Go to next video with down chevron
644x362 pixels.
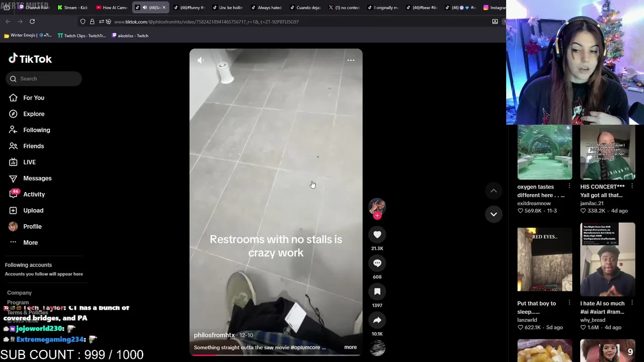(494, 214)
